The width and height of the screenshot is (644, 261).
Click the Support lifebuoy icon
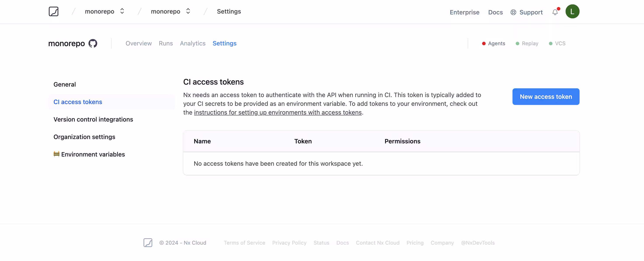pyautogui.click(x=513, y=12)
